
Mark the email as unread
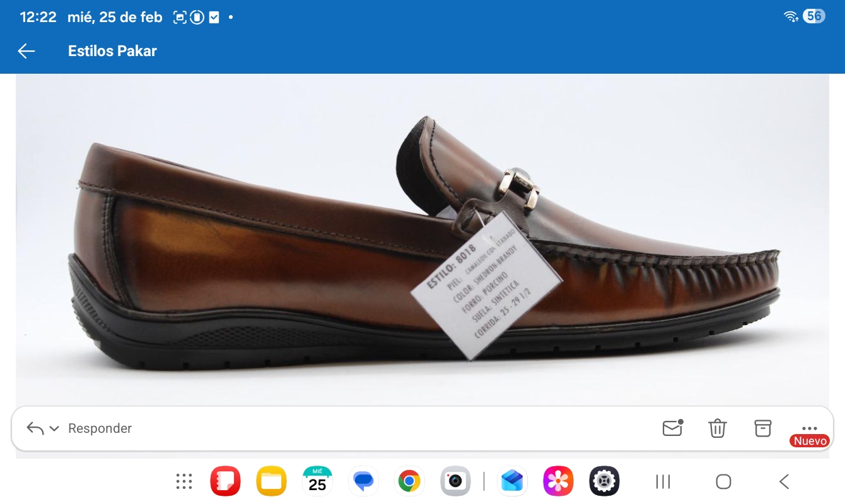(673, 428)
